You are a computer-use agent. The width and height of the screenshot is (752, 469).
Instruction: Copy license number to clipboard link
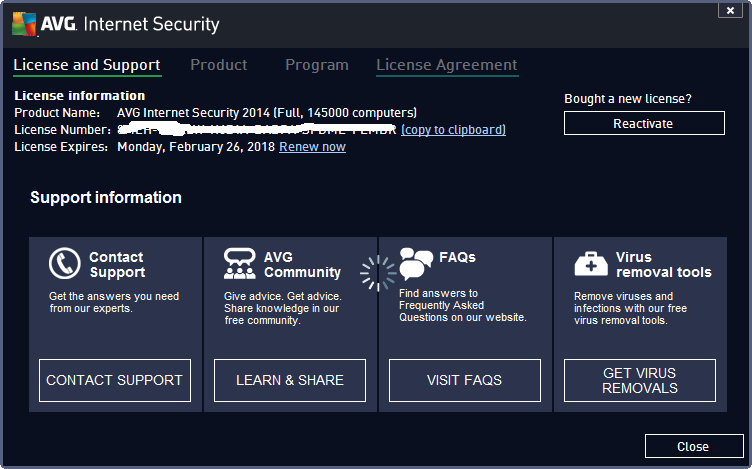click(x=453, y=130)
